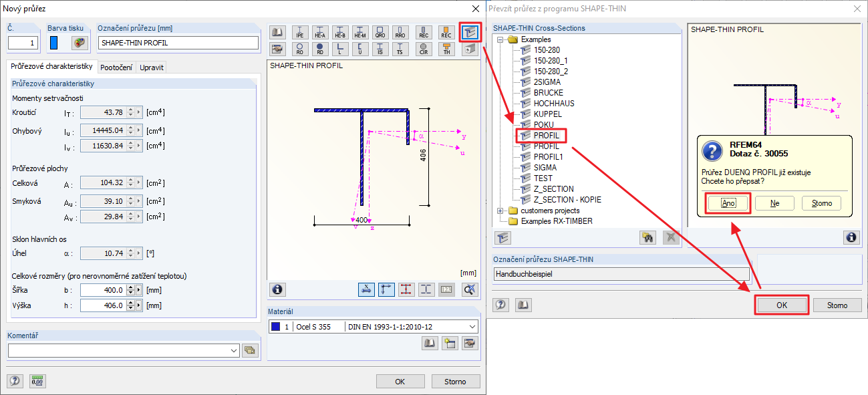This screenshot has width=868, height=395.
Task: Switch to Pootočení tab
Action: 116,68
